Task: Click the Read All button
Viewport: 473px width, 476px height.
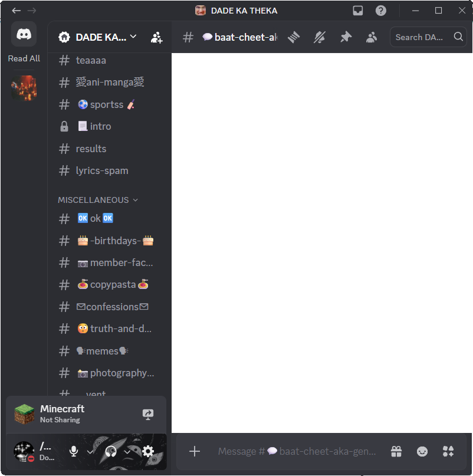Action: 24,58
